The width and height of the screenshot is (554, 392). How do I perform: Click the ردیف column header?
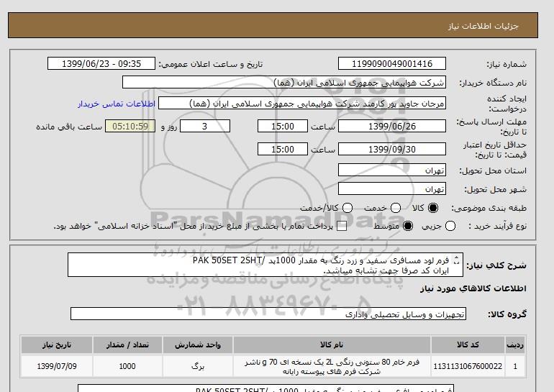coord(515,345)
